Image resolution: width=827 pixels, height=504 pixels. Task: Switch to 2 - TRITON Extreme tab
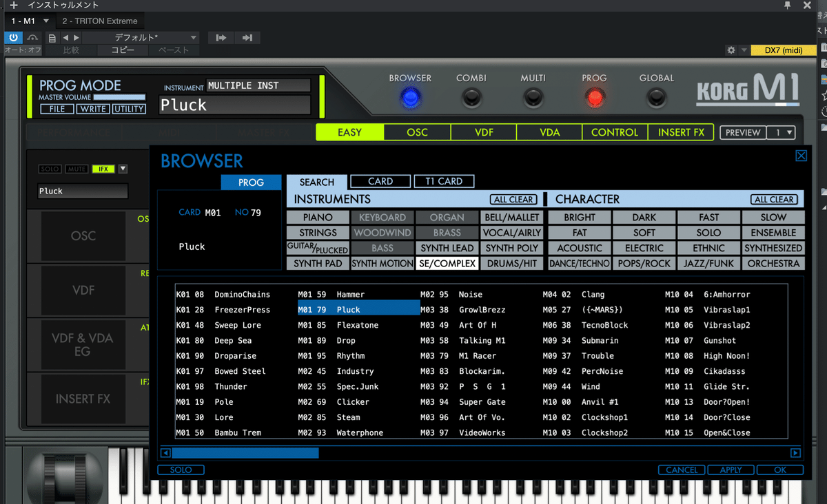point(100,21)
